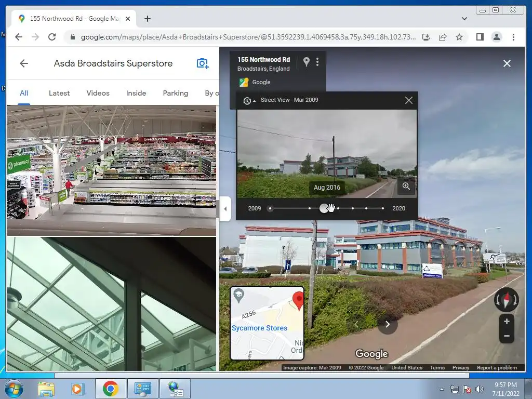Select the 2020 end timeline point

(x=383, y=208)
